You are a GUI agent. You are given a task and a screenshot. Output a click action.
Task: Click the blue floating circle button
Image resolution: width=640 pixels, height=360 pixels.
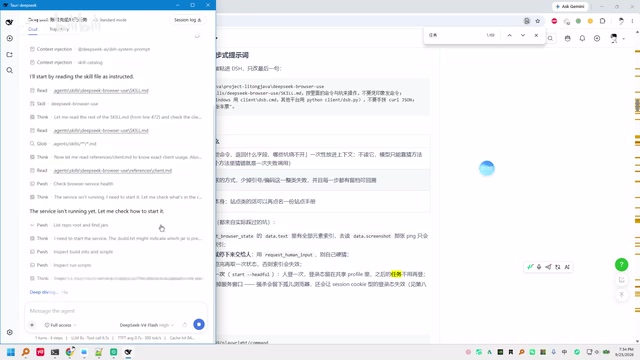[x=487, y=168]
